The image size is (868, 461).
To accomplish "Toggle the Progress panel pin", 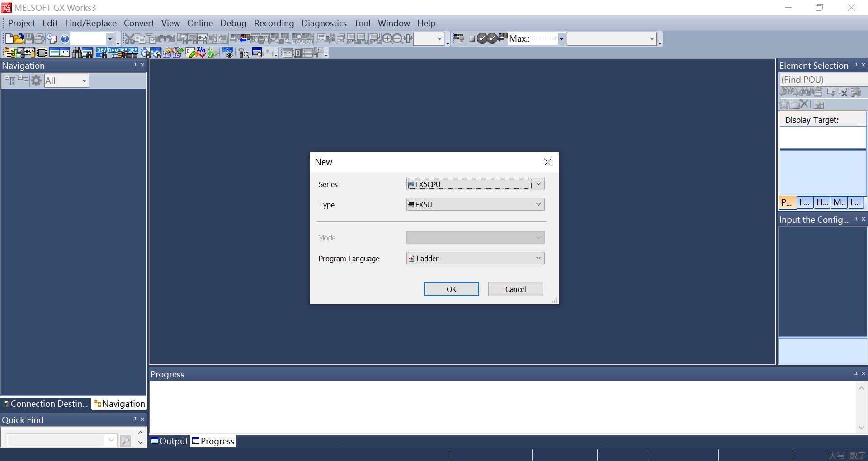I will (856, 374).
